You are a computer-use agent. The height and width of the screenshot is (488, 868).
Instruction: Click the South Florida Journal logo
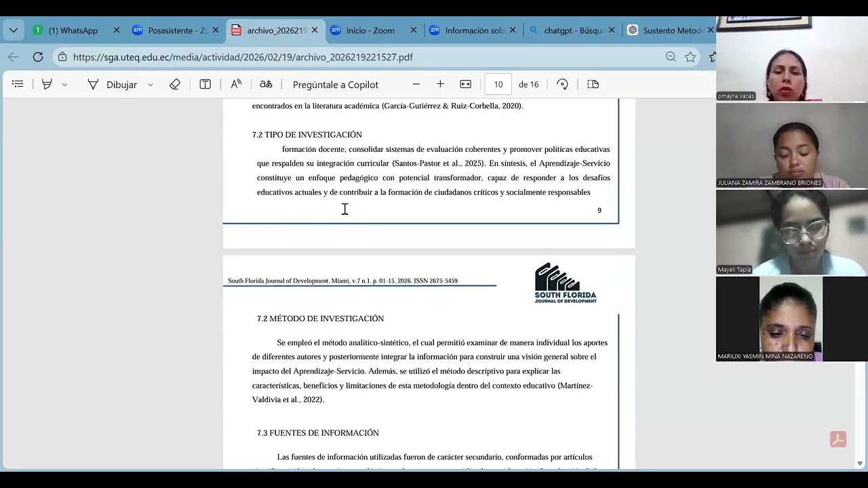pos(565,283)
